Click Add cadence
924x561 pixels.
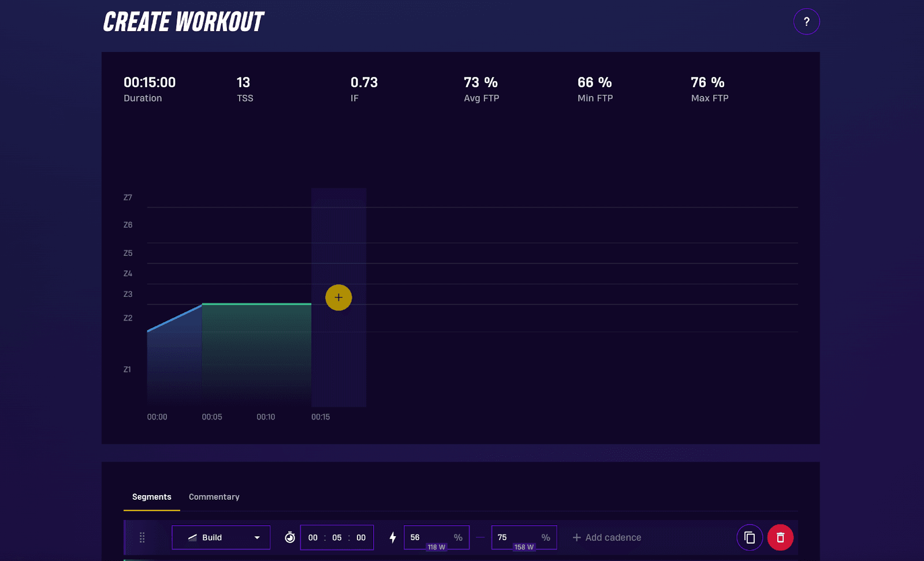pyautogui.click(x=606, y=537)
